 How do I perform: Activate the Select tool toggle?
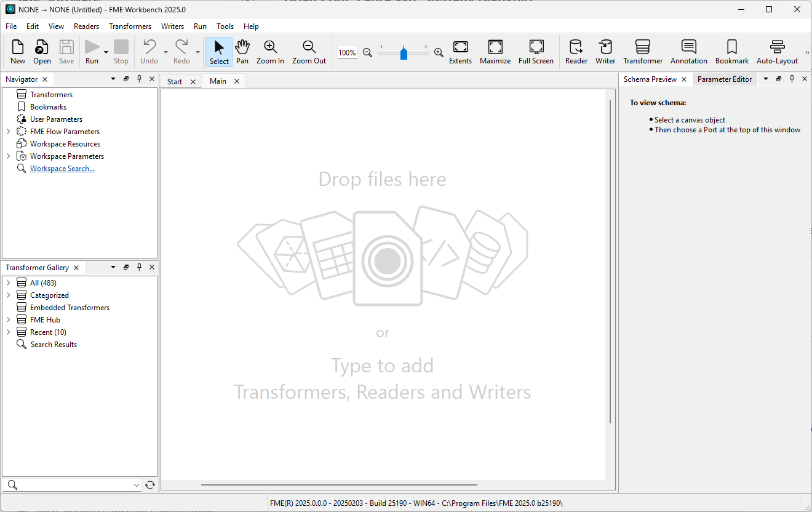click(219, 52)
